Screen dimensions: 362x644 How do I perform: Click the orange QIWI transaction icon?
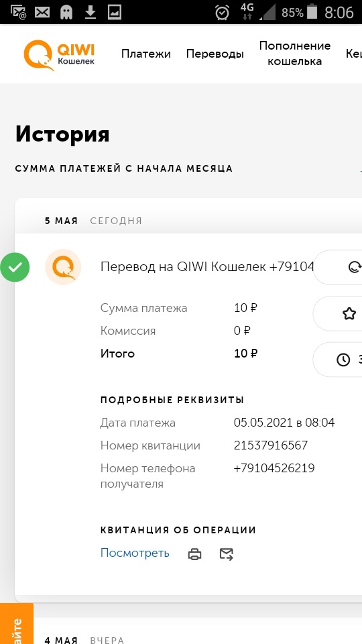pyautogui.click(x=63, y=267)
